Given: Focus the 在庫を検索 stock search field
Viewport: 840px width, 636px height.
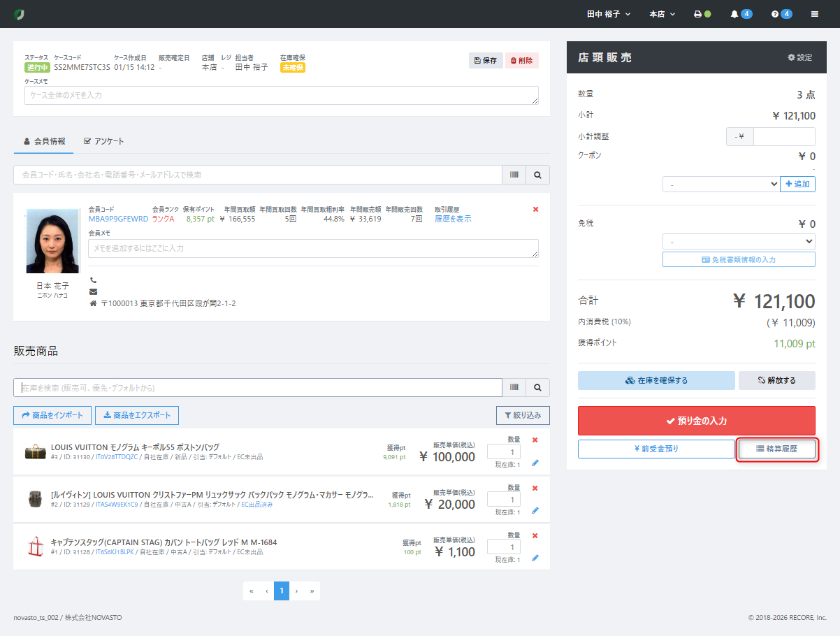Looking at the screenshot, I should tap(258, 387).
